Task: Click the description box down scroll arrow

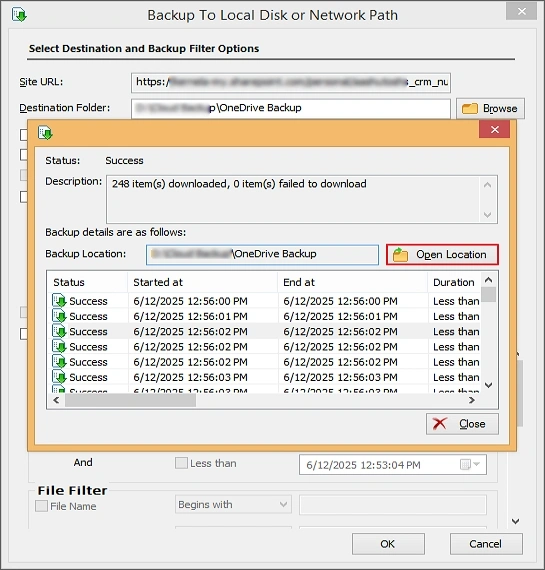Action: (488, 215)
